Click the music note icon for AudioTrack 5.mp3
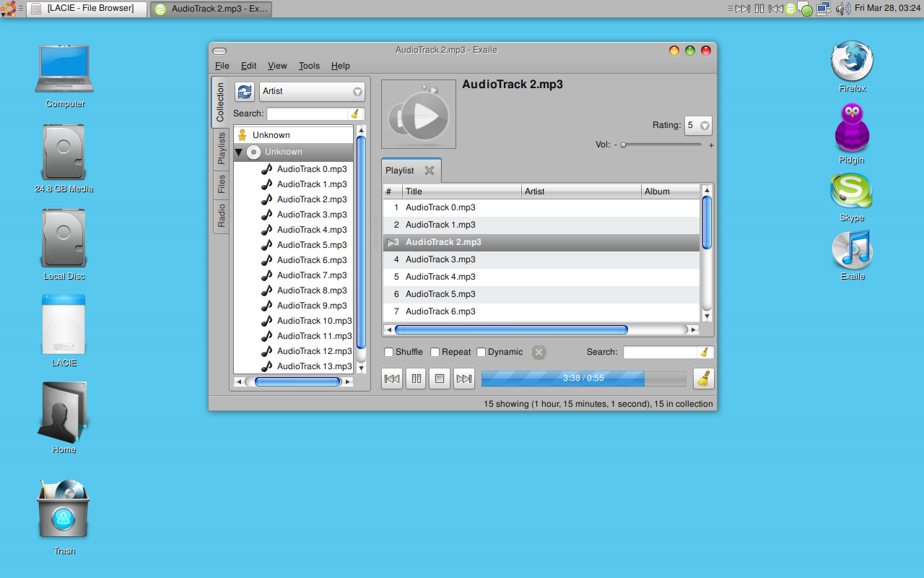The image size is (924, 578). coord(267,244)
